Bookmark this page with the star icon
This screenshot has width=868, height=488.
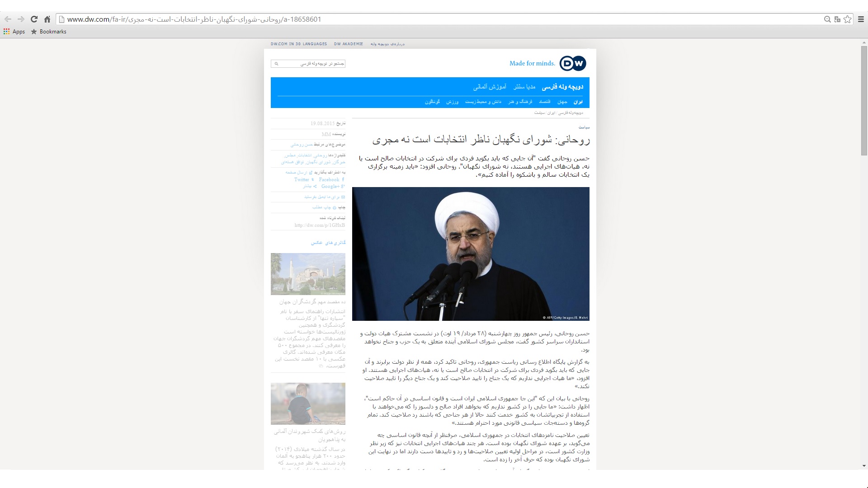point(847,19)
